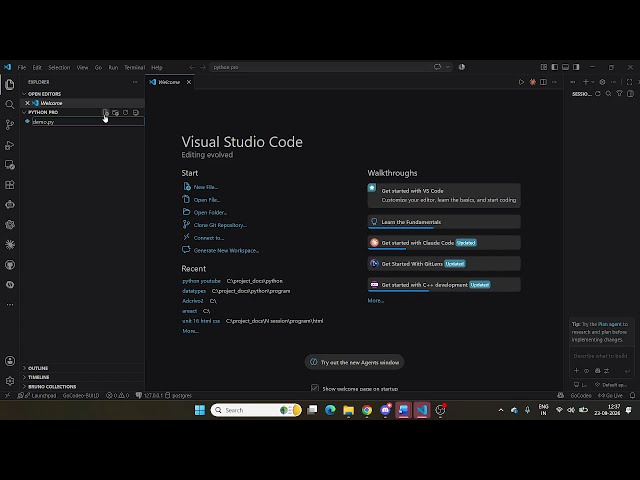Open the chat dropdown arrow in command center
Image resolution: width=640 pixels, height=480 pixels.
click(x=448, y=67)
